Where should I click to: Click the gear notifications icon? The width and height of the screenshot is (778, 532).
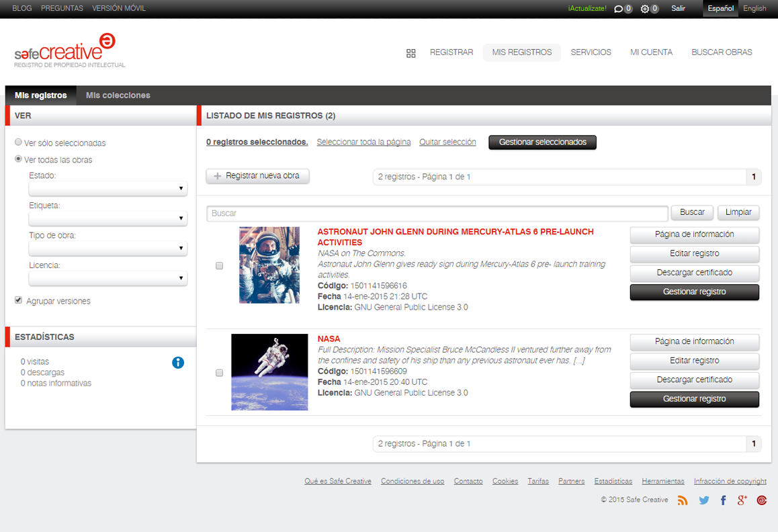645,9
